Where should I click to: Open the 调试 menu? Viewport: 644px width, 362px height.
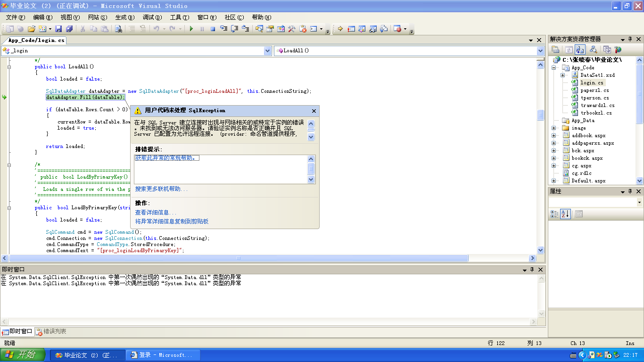pos(152,17)
